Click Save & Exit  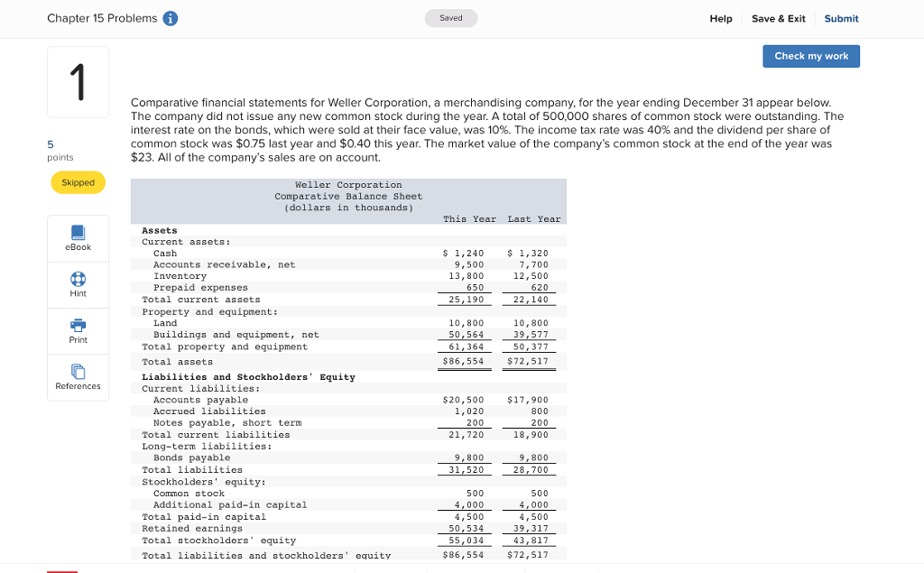pos(779,19)
